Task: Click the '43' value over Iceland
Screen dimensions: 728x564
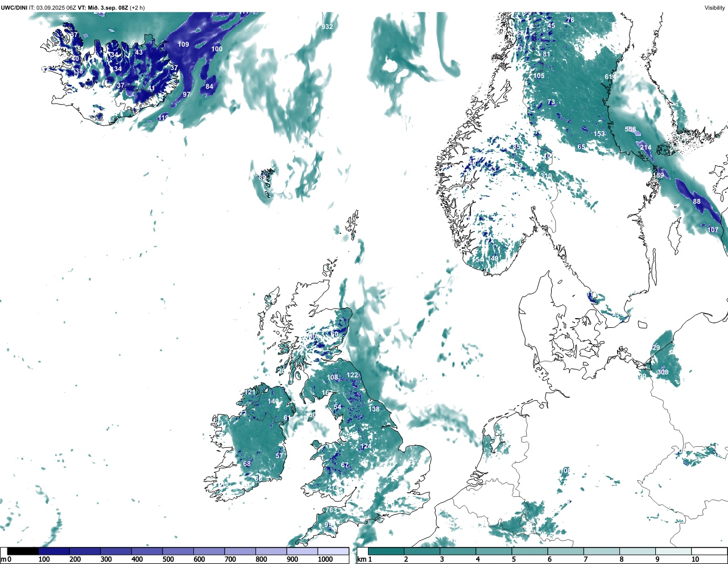Action: click(x=139, y=52)
